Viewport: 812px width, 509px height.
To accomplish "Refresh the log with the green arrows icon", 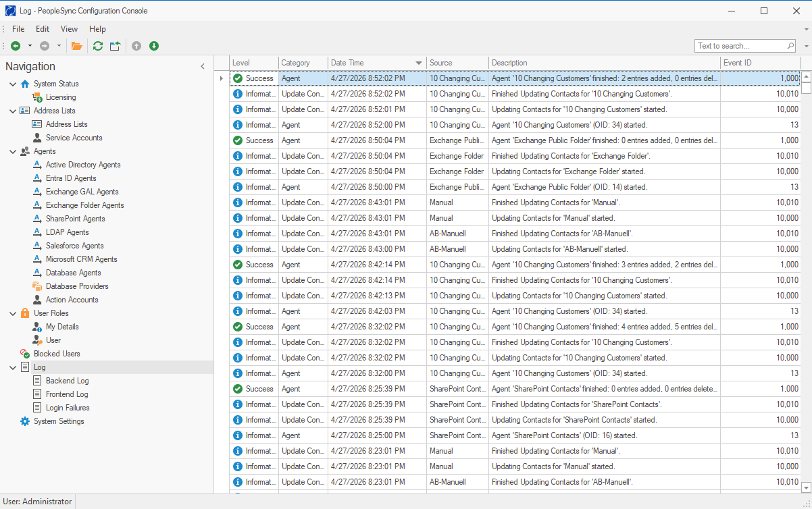I will click(x=98, y=46).
